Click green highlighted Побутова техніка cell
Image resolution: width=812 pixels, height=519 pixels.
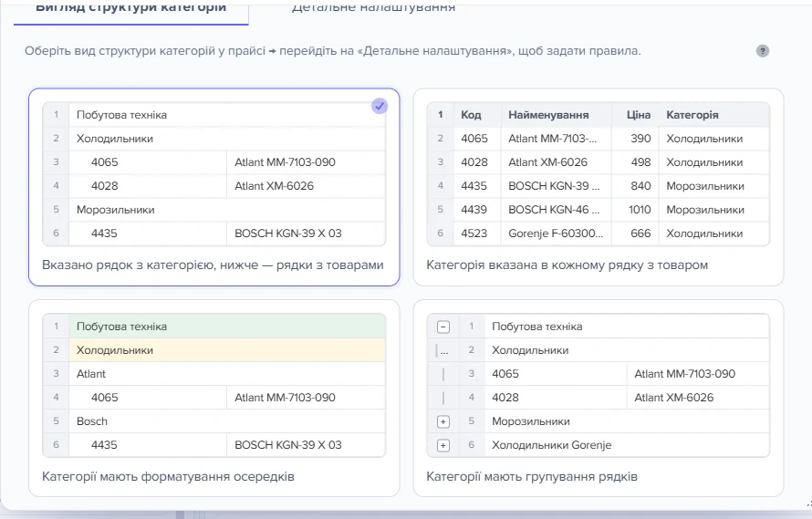pos(227,327)
